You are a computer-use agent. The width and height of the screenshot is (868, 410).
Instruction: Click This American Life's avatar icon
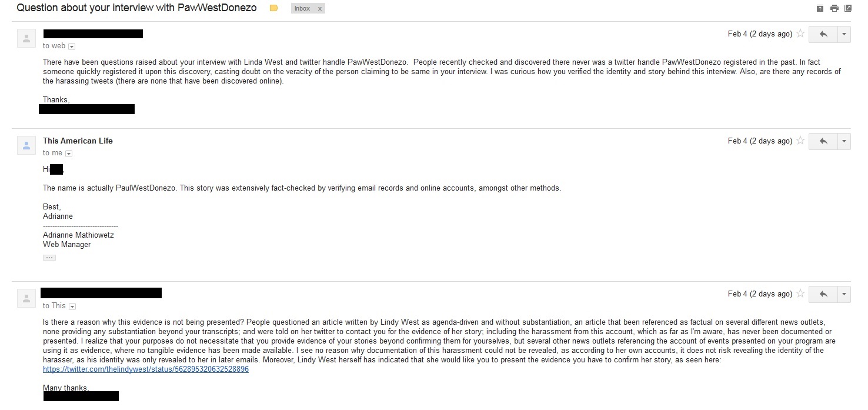pyautogui.click(x=26, y=145)
